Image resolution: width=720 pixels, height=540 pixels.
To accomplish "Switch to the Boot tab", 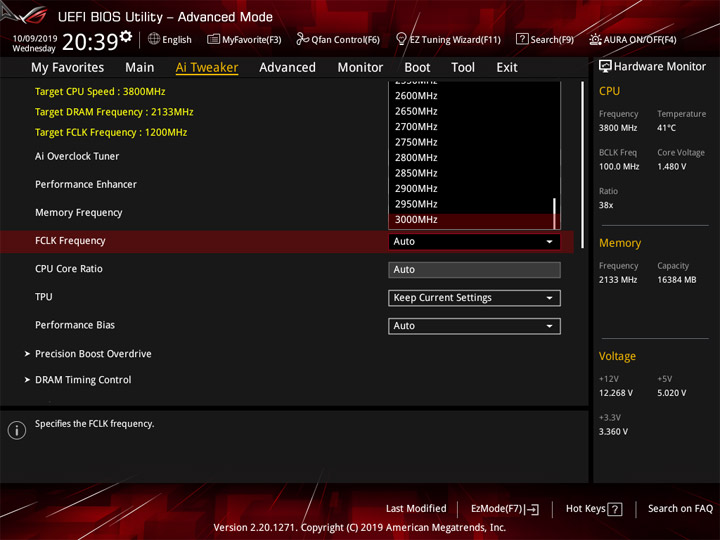I will click(x=417, y=68).
